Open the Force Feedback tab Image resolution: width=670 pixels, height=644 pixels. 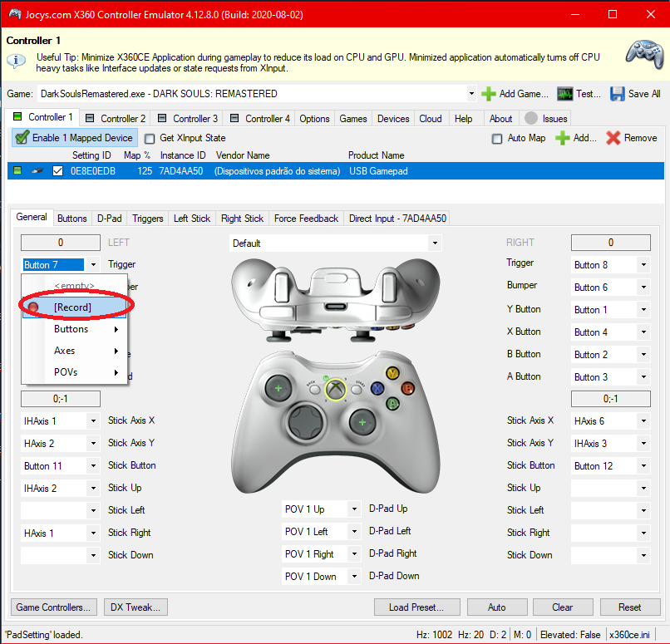pyautogui.click(x=306, y=219)
